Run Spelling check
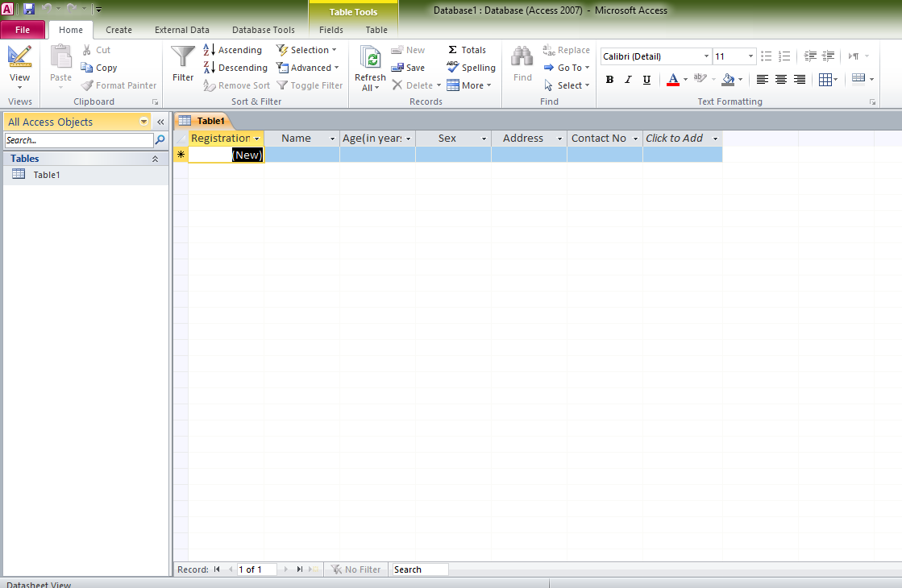Viewport: 902px width, 588px height. 471,68
